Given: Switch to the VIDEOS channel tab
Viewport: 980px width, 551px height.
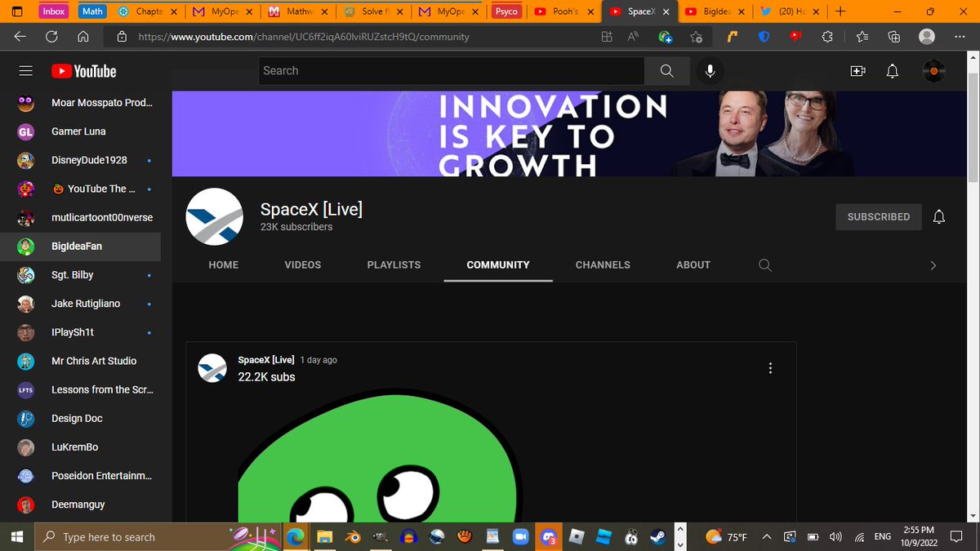Looking at the screenshot, I should tap(303, 264).
